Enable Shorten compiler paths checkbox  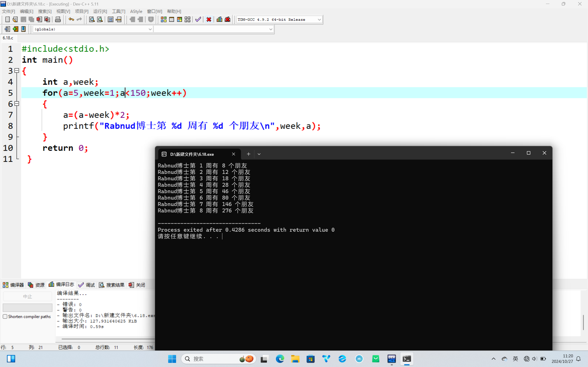[x=5, y=317]
